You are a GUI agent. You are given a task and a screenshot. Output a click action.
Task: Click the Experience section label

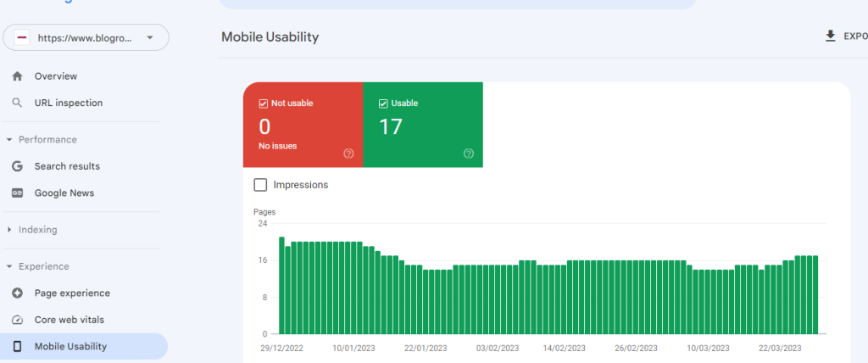[x=44, y=266]
